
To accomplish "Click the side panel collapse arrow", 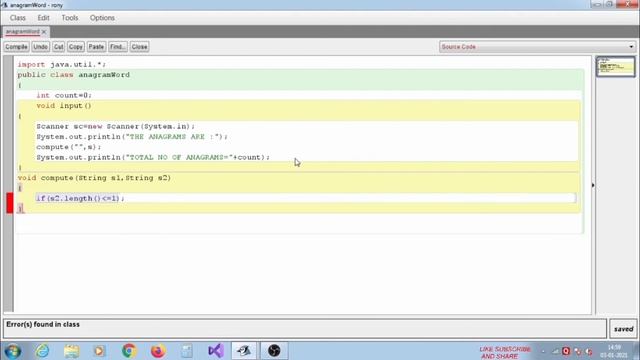I will click(x=593, y=185).
